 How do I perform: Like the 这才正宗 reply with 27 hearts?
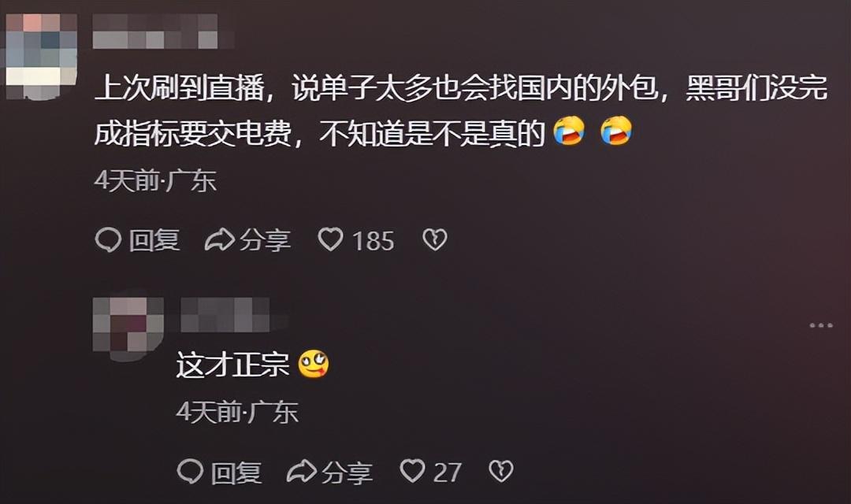coord(412,470)
